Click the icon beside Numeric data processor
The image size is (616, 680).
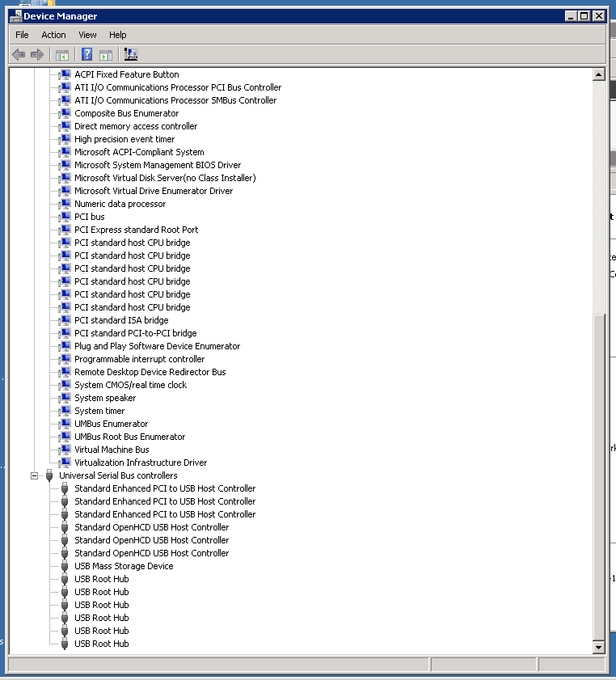click(65, 204)
